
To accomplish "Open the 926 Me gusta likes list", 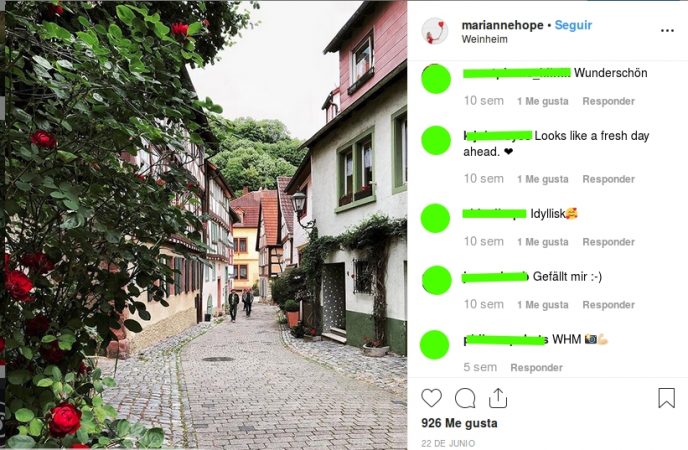I will 459,423.
